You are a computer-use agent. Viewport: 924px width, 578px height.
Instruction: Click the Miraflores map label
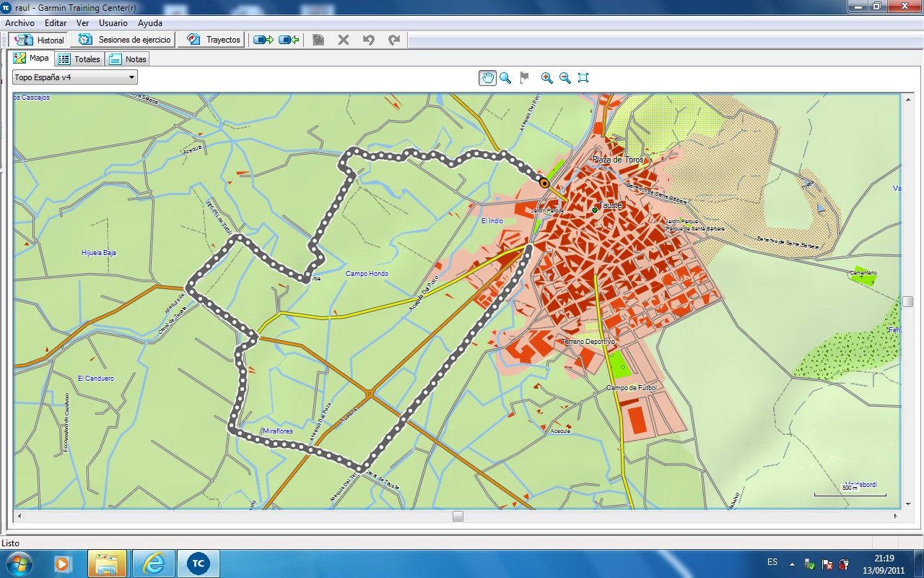pyautogui.click(x=278, y=431)
